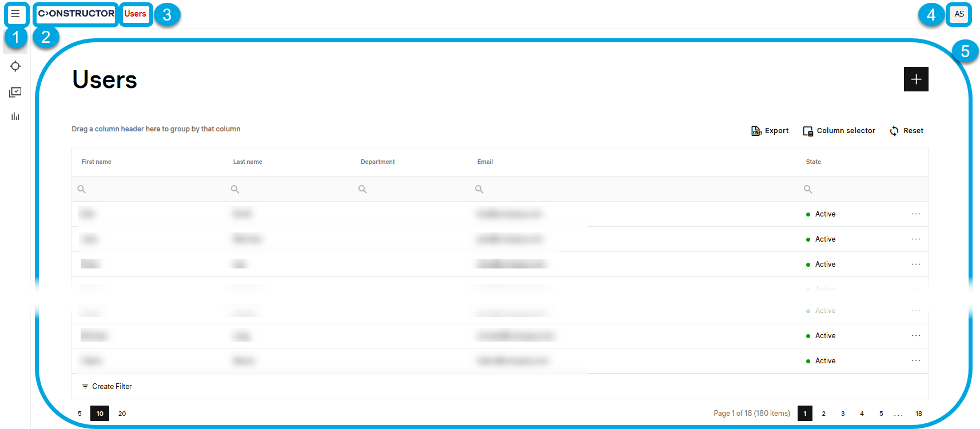Open the three-dot menu of first user row
The width and height of the screenshot is (980, 429).
(x=915, y=214)
